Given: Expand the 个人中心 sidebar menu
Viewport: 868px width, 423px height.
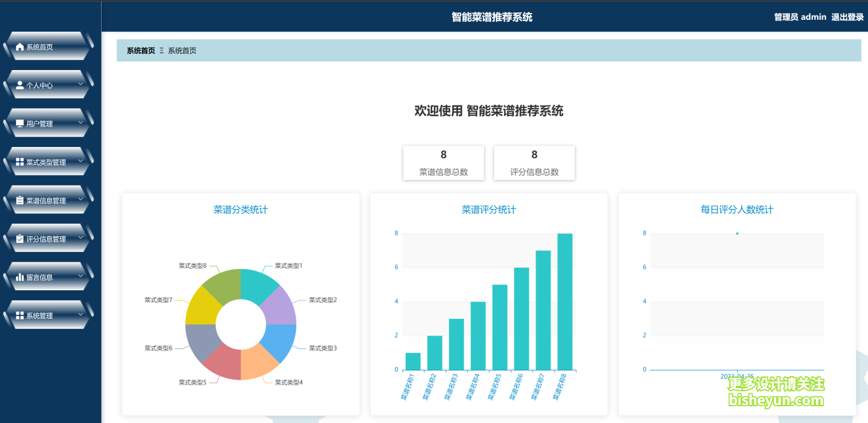Looking at the screenshot, I should (x=80, y=84).
